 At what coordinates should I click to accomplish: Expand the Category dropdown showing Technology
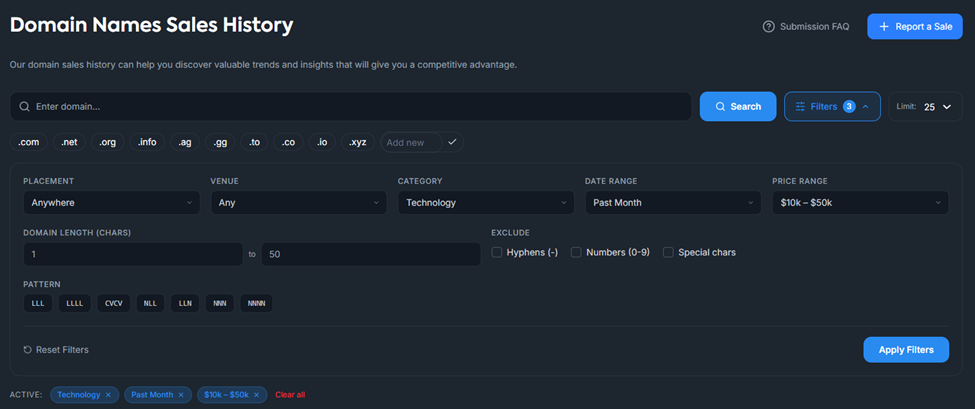[484, 203]
